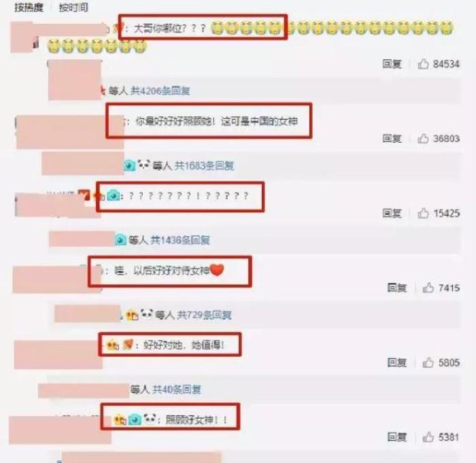Click the red heart in 好好对待女神 comment
476x463 pixels.
coord(217,270)
